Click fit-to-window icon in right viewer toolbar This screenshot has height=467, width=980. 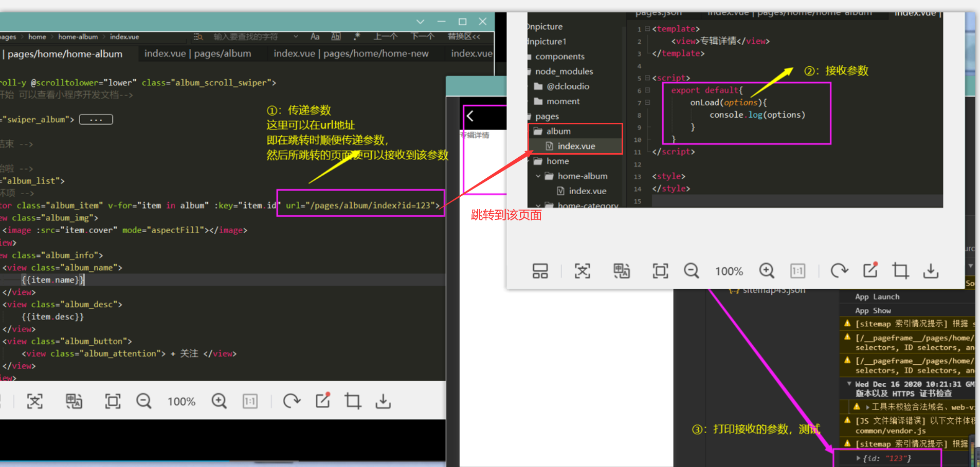click(660, 271)
